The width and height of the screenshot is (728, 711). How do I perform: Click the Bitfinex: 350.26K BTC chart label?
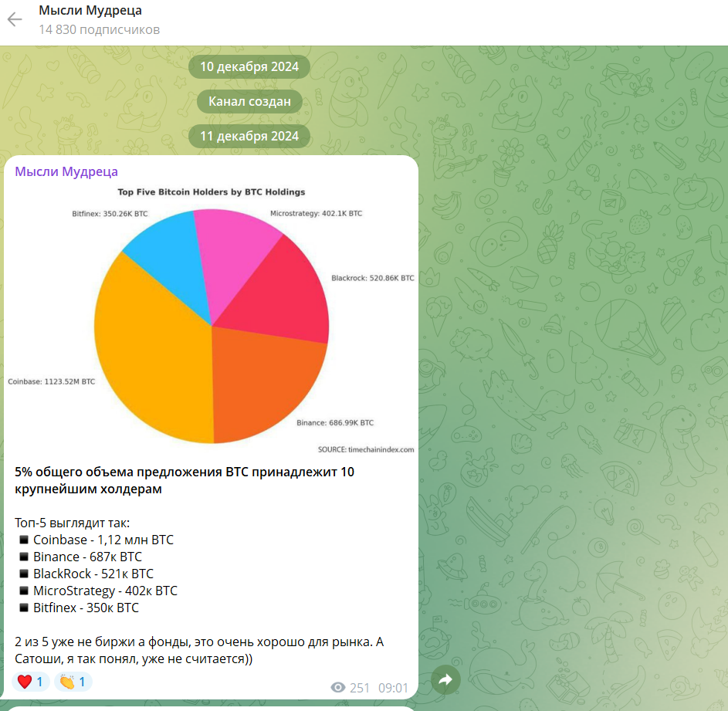coord(110,214)
